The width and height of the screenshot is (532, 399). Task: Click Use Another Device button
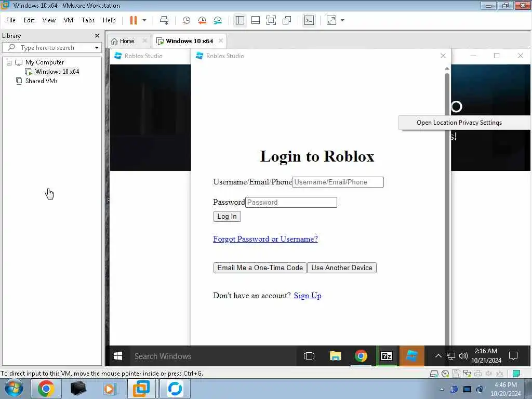click(342, 268)
